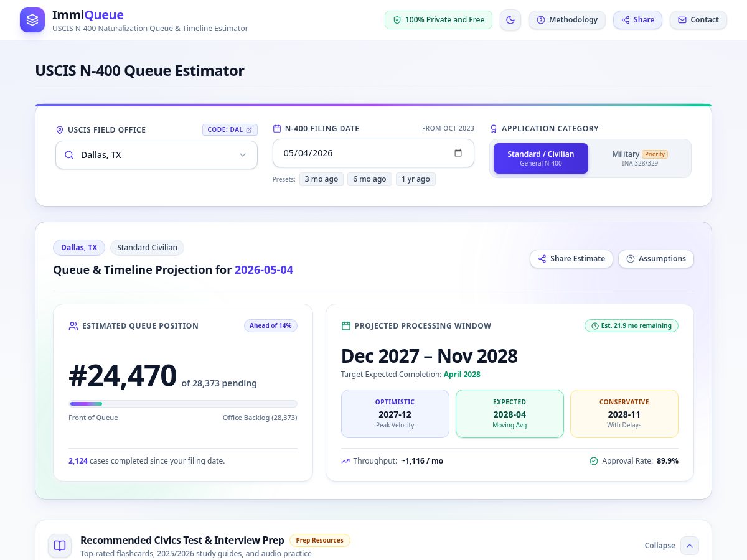Click the 2,124 cases completed number
747x560 pixels.
78,461
